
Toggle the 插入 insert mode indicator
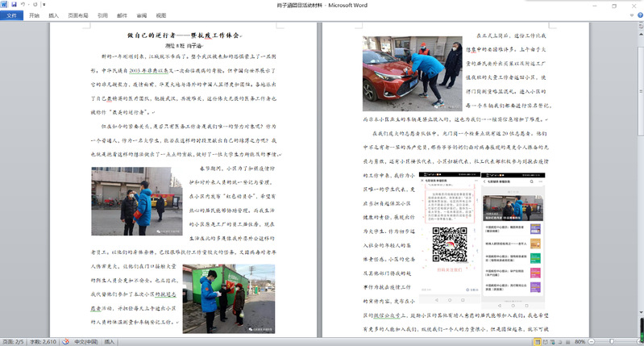click(109, 342)
